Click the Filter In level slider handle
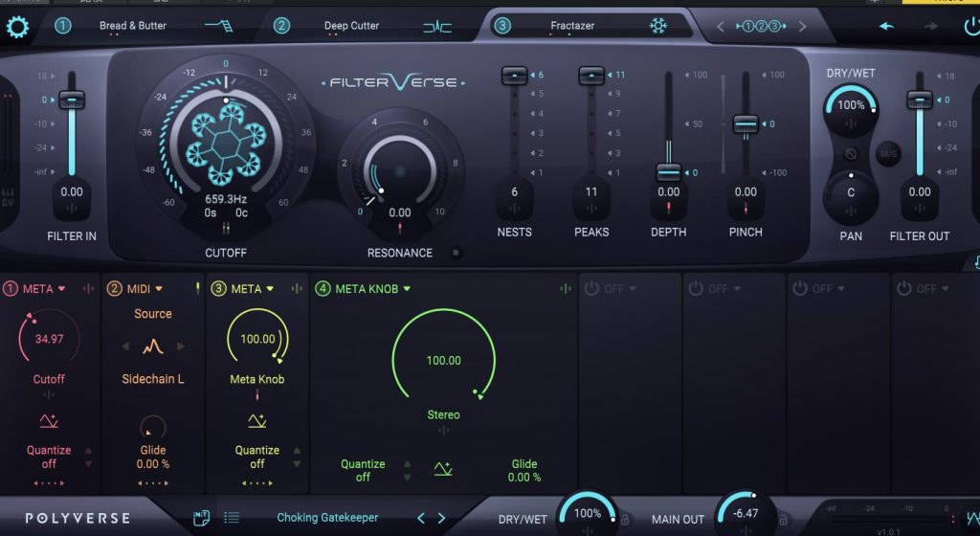Screen dimensions: 980x536 click(x=71, y=100)
